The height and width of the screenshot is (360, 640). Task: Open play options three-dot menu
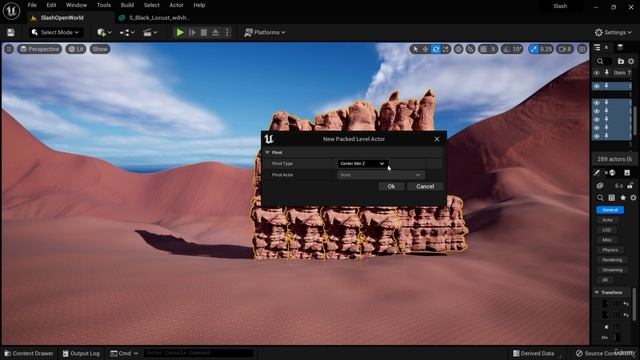tap(227, 32)
